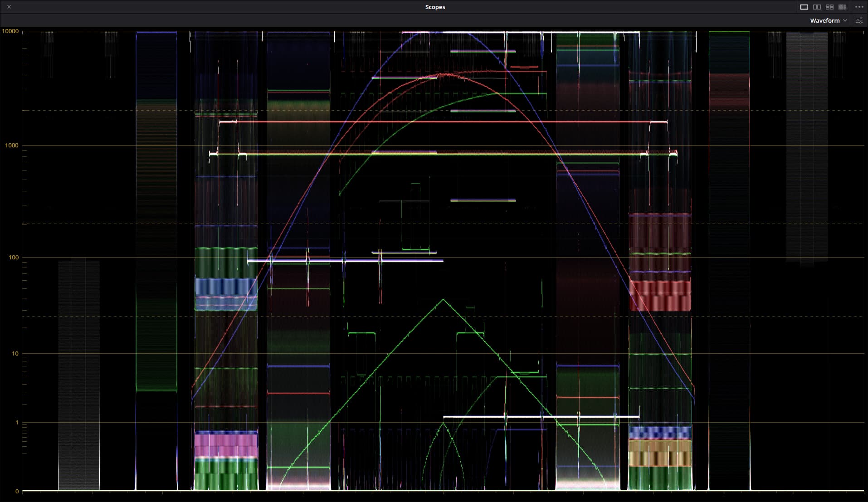Click the 100 scale label
This screenshot has width=868, height=502.
pos(14,258)
